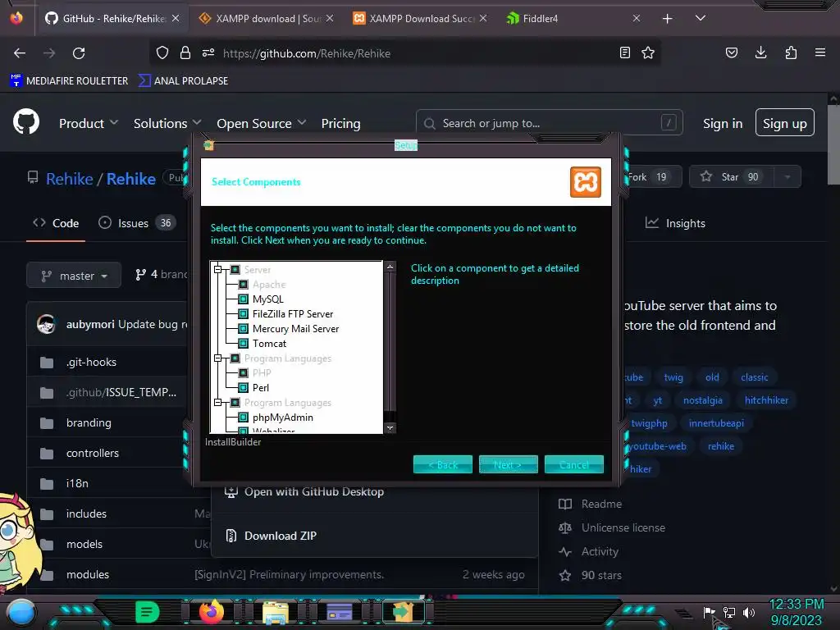Click the GitHub search field
The width and height of the screenshot is (840, 630).
point(549,123)
